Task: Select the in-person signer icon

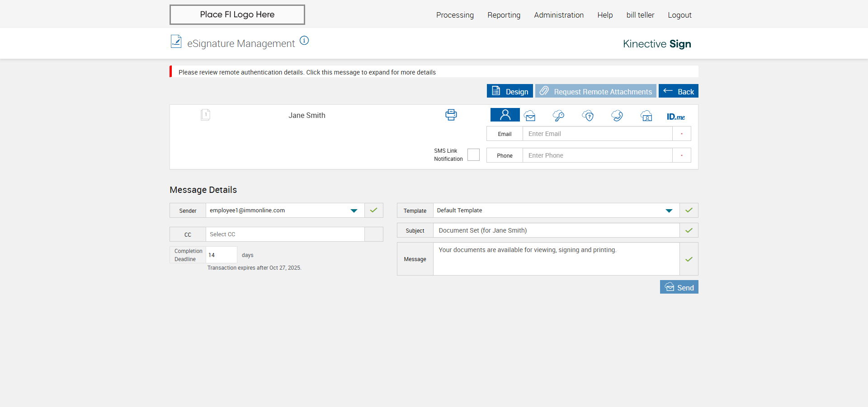Action: click(x=505, y=115)
